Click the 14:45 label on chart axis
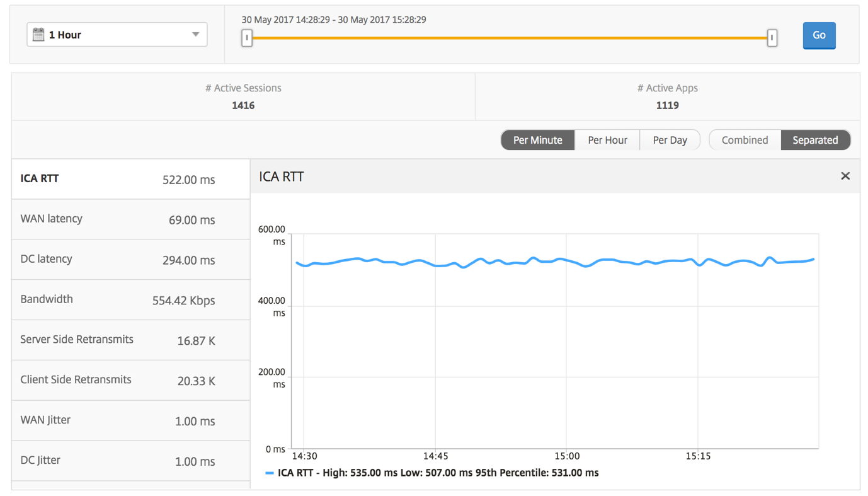This screenshot has height=496, width=868. (x=435, y=456)
